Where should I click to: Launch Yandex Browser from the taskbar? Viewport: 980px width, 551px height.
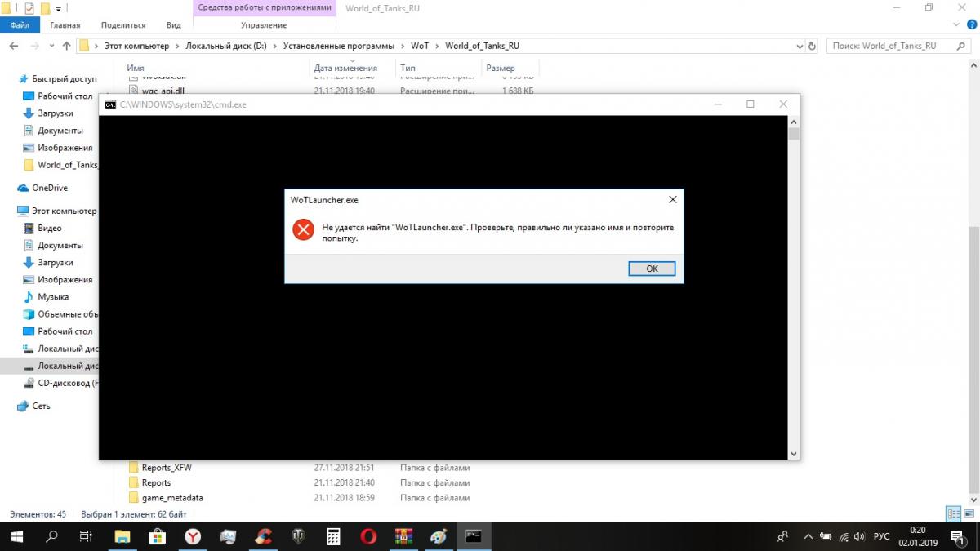[193, 536]
